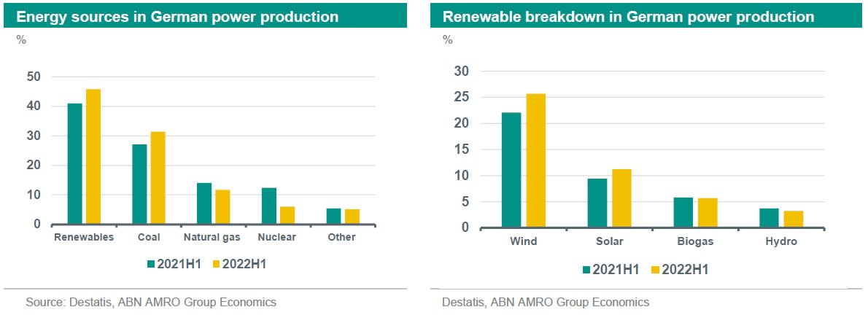
Task: Click the 'Renewable breakdown in German power production' title
Action: pos(628,17)
